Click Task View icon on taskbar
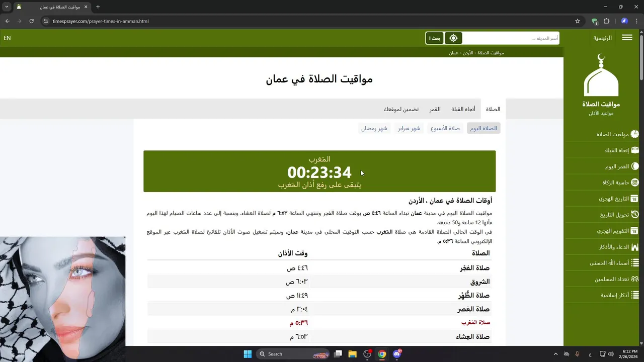 (x=338, y=354)
